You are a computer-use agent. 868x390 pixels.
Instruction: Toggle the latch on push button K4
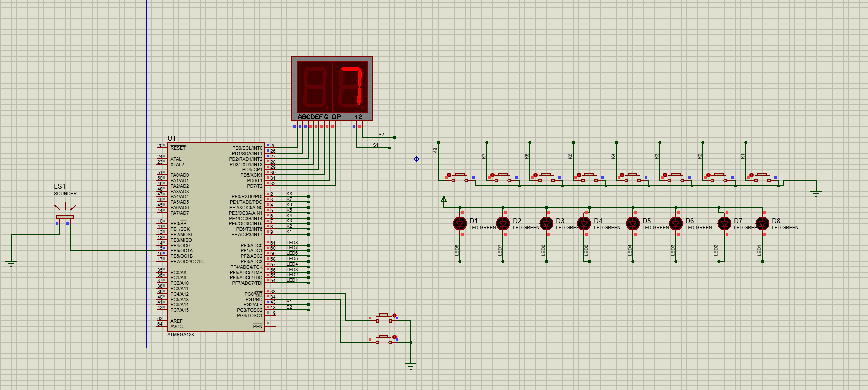(x=622, y=175)
